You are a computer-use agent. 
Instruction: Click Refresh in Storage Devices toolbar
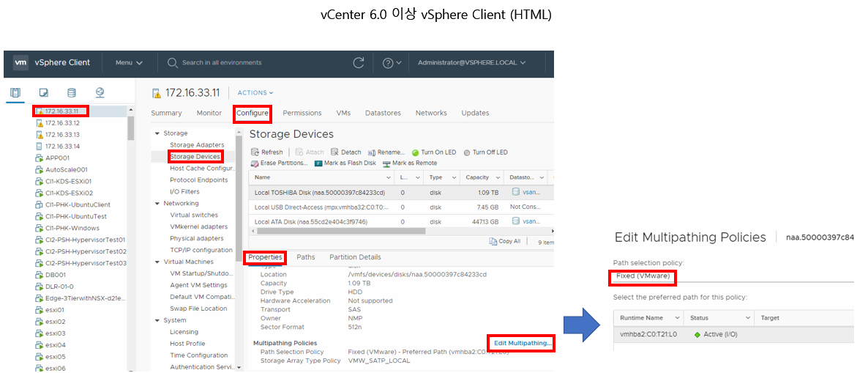267,152
